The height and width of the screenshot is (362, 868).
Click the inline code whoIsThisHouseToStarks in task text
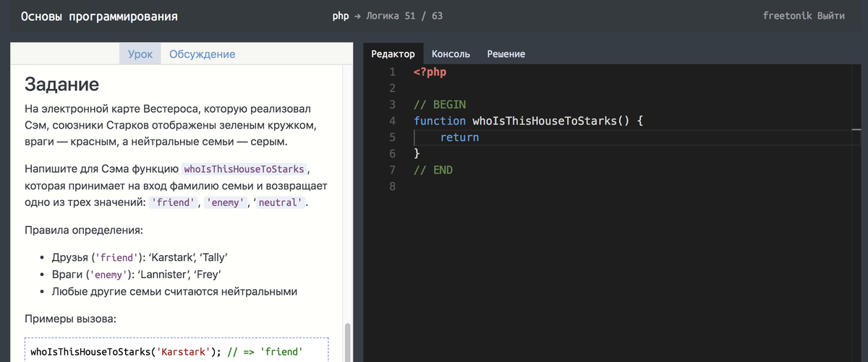[x=245, y=169]
